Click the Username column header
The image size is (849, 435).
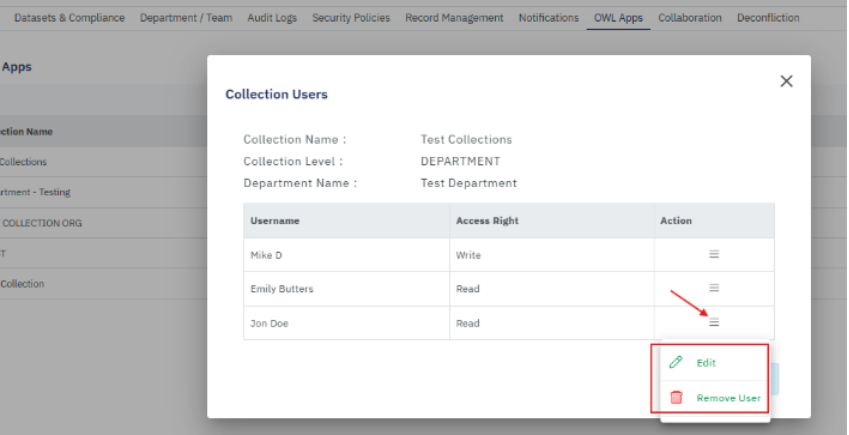point(275,220)
